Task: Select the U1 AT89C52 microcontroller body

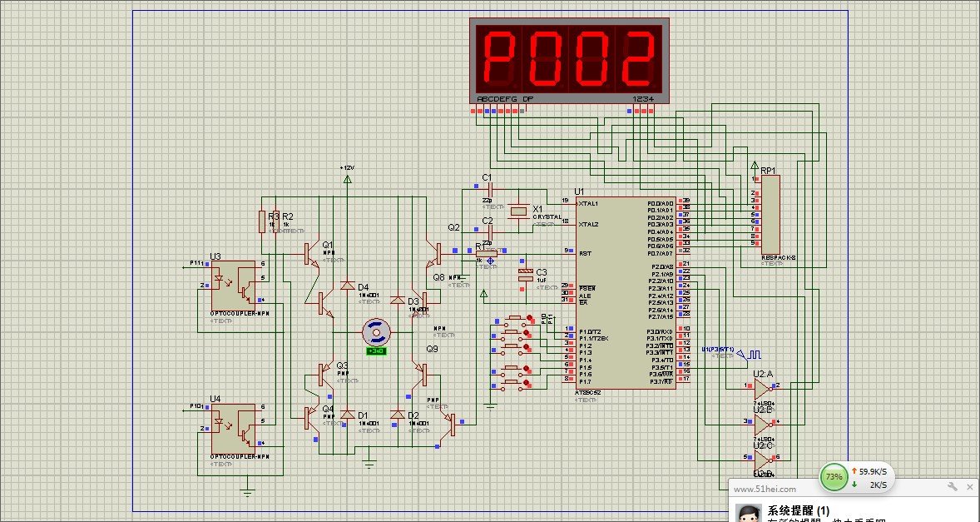Action: pyautogui.click(x=626, y=292)
